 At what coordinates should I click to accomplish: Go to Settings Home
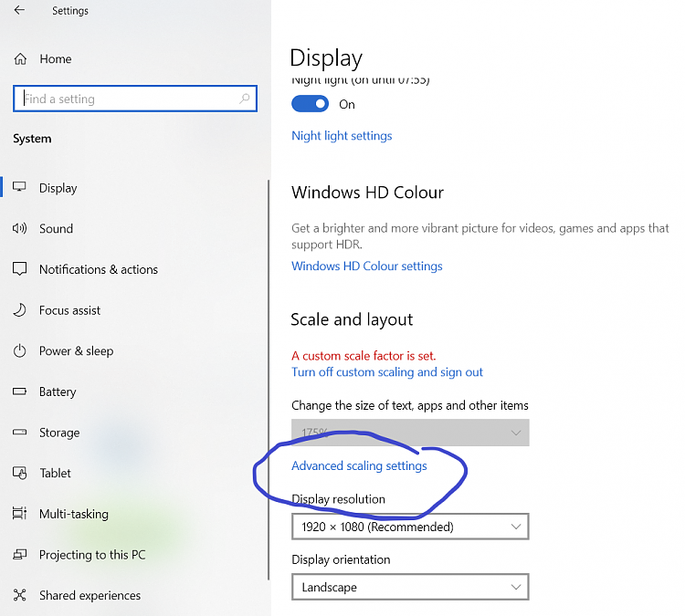pos(56,59)
